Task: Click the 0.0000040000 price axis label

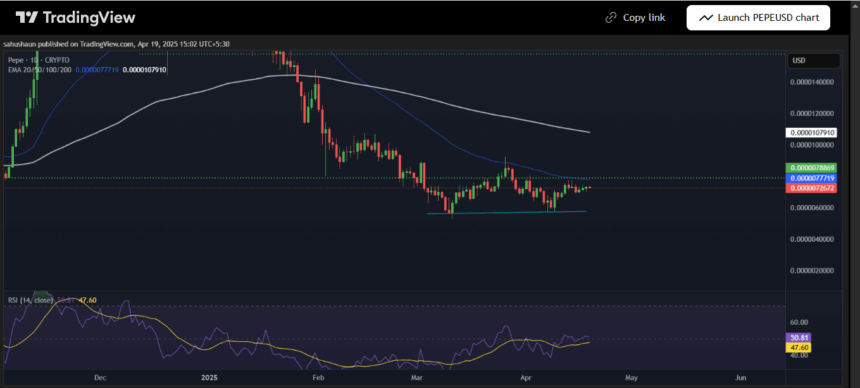Action: click(812, 239)
